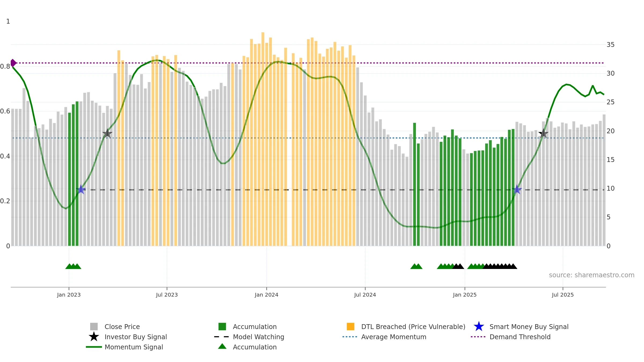Screen dimensions: 644x362
Task: Click the black triangles just before Jan 2025
Action: [x=458, y=266]
